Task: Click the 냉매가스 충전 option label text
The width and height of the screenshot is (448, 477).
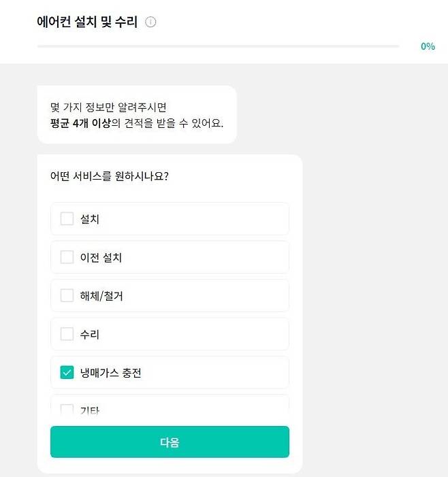Action: point(110,373)
